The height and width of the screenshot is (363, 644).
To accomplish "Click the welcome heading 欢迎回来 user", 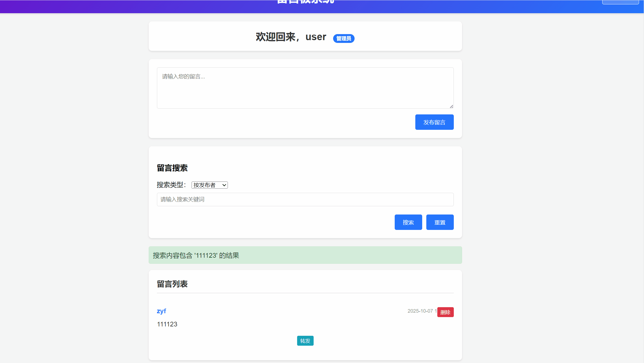I will point(291,37).
